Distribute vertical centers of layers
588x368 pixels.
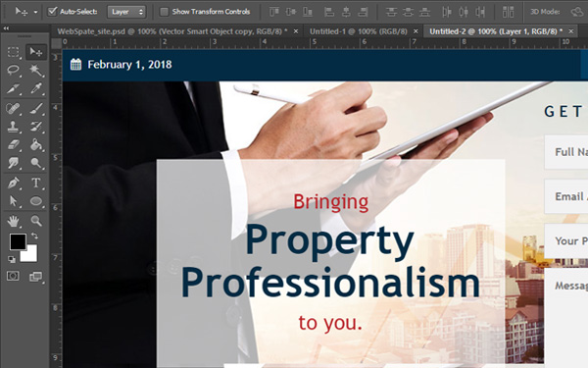pos(408,12)
